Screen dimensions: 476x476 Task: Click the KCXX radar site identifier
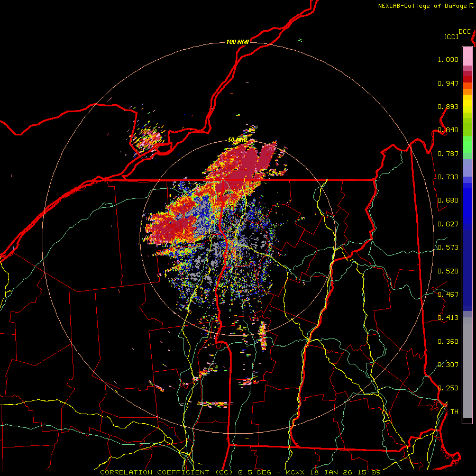pyautogui.click(x=295, y=472)
